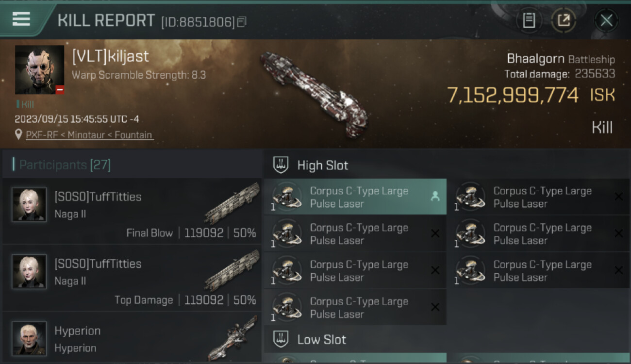The height and width of the screenshot is (364, 631).
Task: Click the High Slot header label
Action: point(322,165)
